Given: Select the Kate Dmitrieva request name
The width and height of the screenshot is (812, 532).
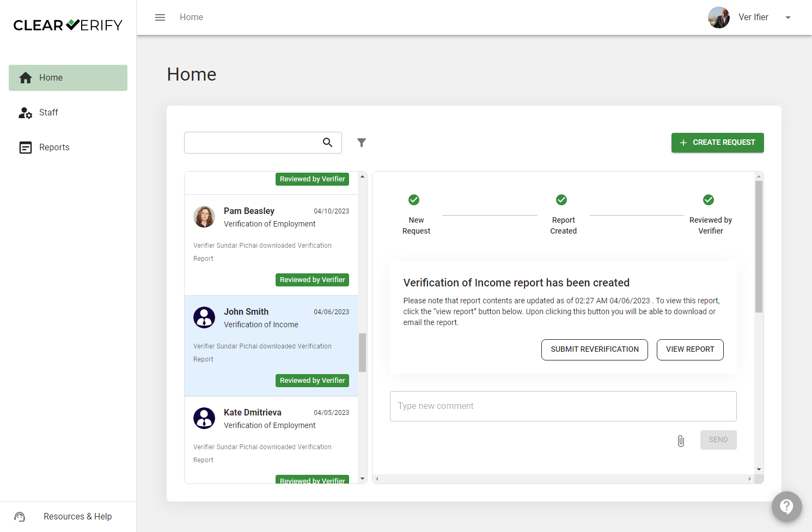Looking at the screenshot, I should [253, 413].
